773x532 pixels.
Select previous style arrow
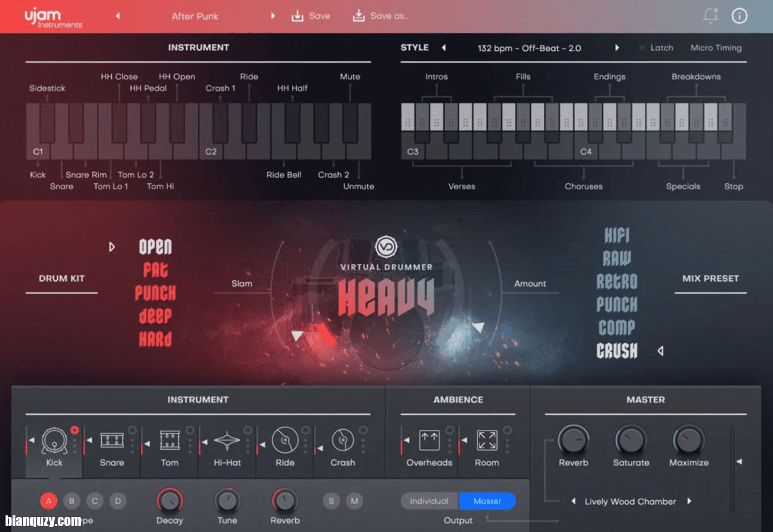(x=444, y=48)
